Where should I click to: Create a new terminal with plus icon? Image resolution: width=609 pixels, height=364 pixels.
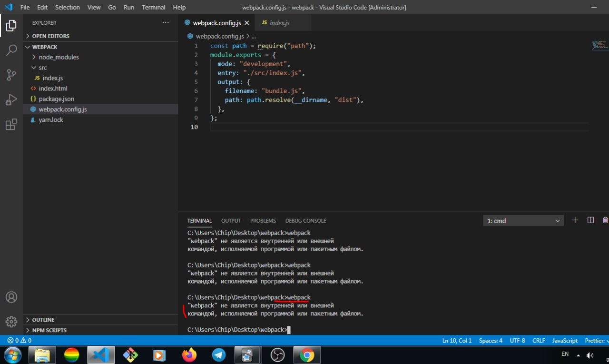point(575,220)
